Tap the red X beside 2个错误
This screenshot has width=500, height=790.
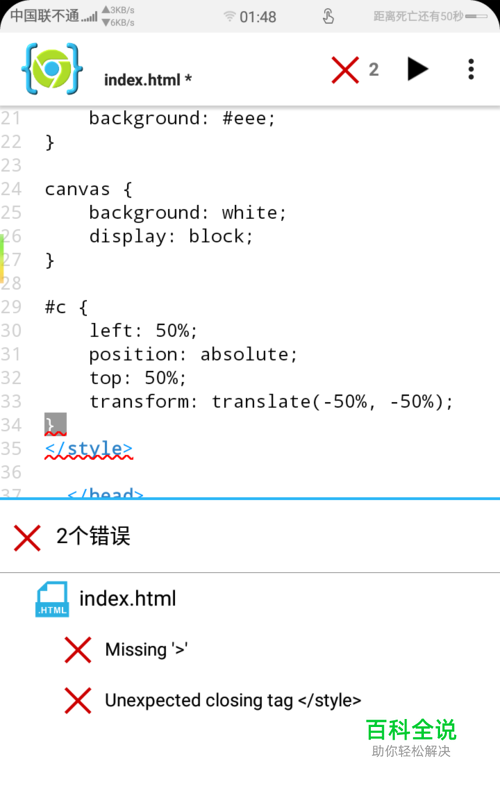27,538
